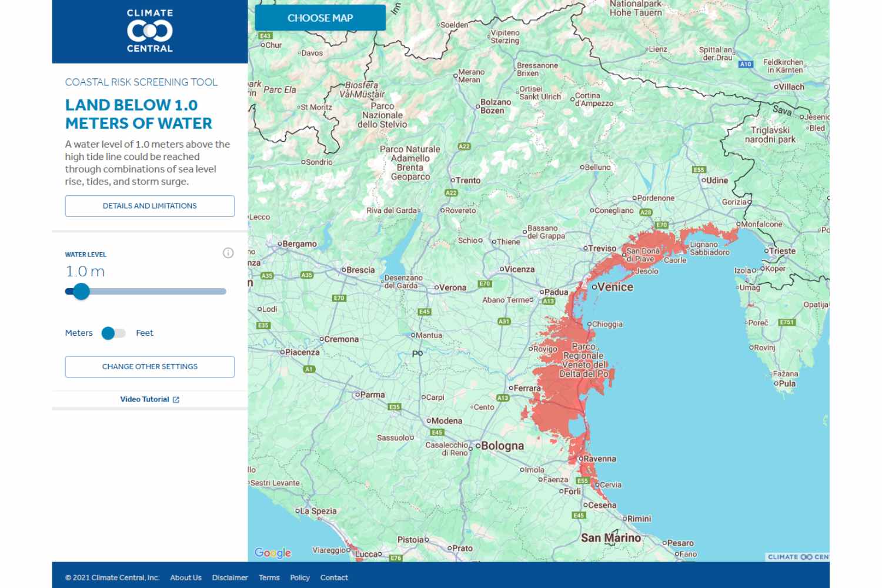Viewport: 882px width, 588px height.
Task: Open the About Us footer link
Action: point(185,577)
